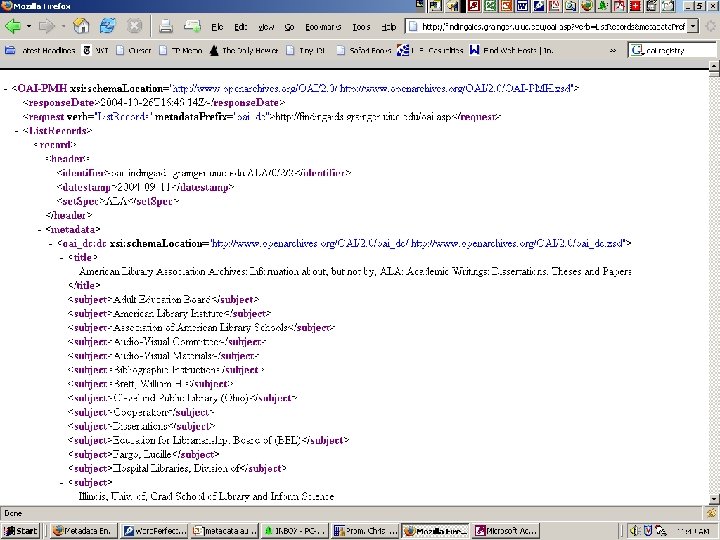Click the identifier element line
Image resolution: width=720 pixels, height=540 pixels.
tap(204, 173)
